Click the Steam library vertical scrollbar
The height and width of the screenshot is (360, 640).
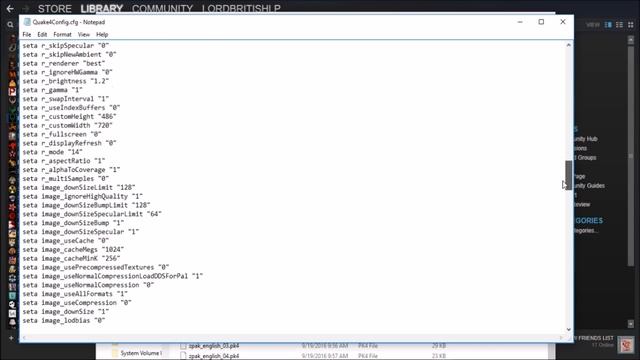(x=631, y=155)
